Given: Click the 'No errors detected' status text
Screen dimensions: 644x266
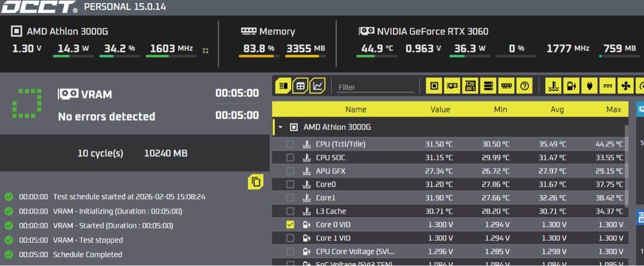Looking at the screenshot, I should pyautogui.click(x=106, y=116).
